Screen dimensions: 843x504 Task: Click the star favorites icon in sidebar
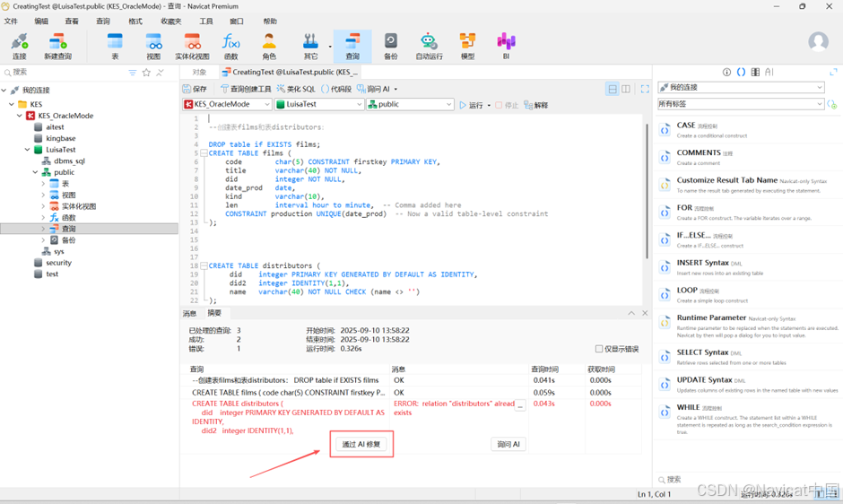[146, 73]
